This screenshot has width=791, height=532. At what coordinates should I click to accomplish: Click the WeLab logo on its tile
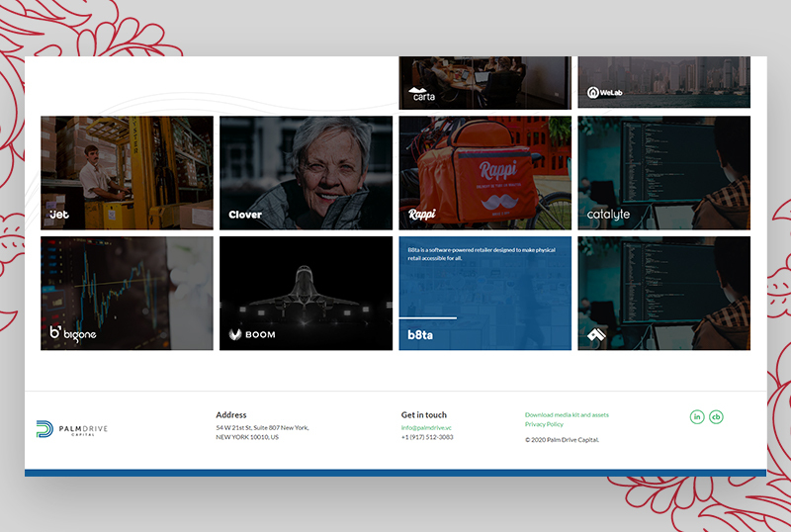click(608, 93)
